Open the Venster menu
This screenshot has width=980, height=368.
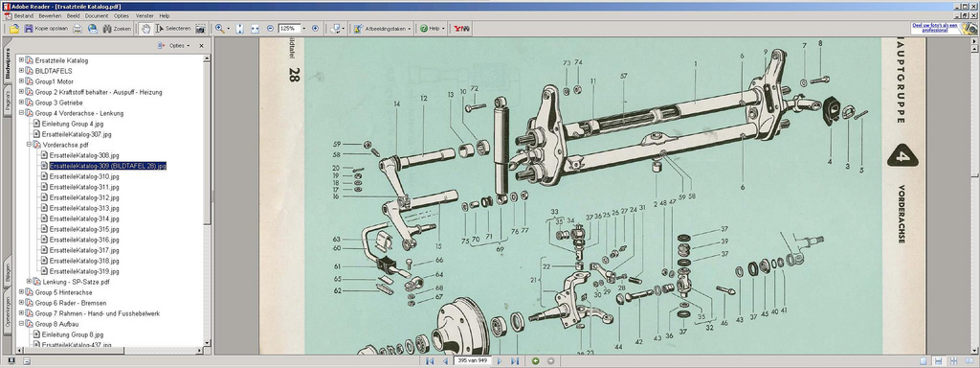(x=145, y=15)
